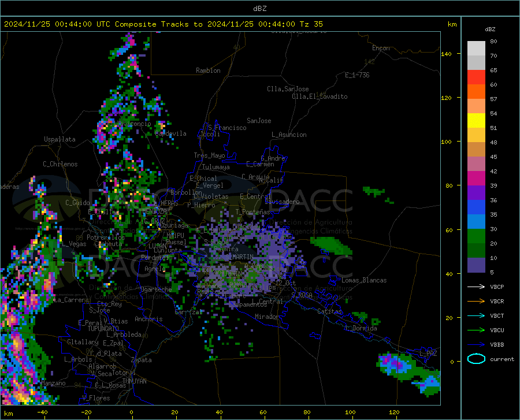
Task: Click the E_1-736 label
Action: point(357,75)
